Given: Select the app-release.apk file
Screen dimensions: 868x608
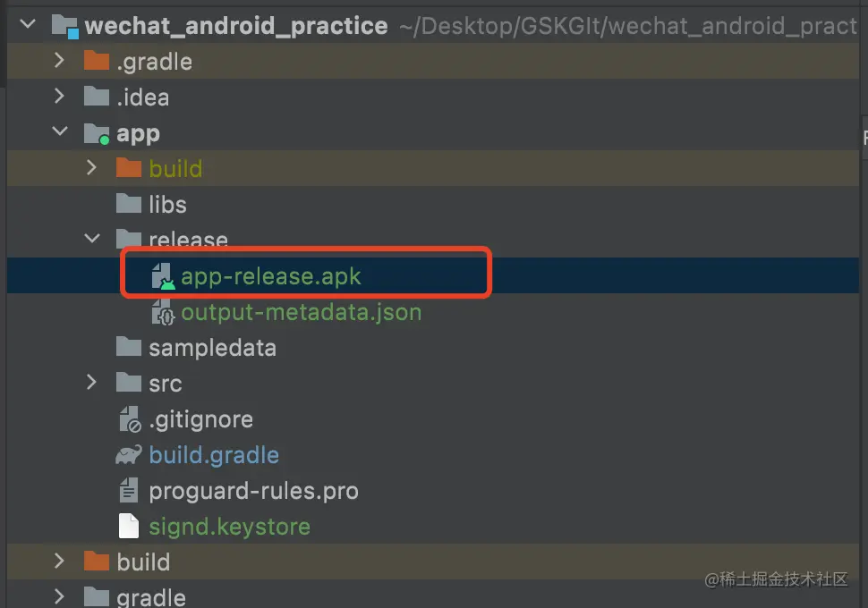Looking at the screenshot, I should click(270, 276).
